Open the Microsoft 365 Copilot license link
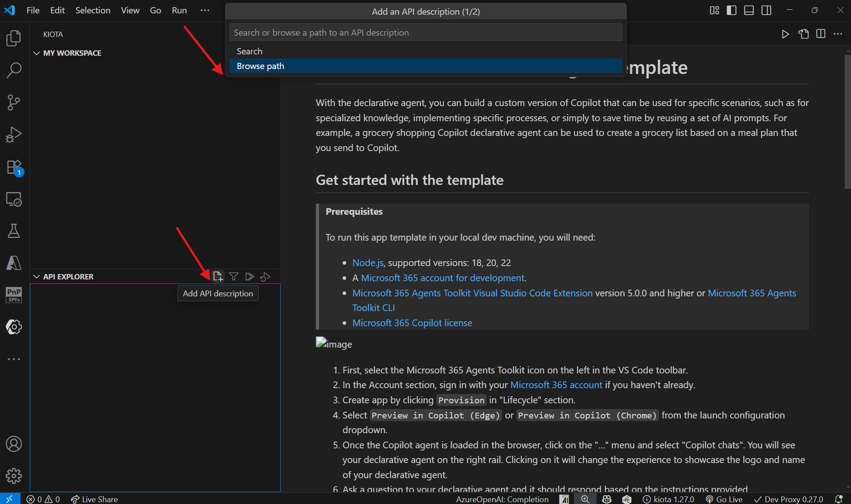The image size is (851, 504). click(412, 323)
